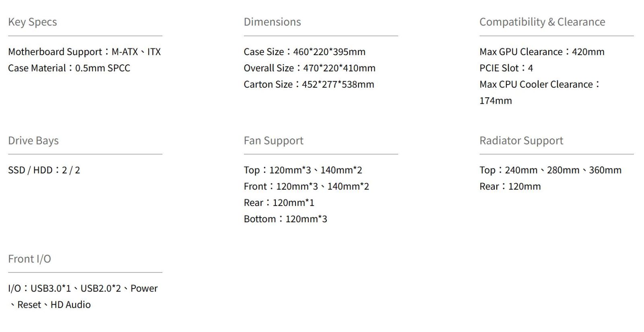Viewport: 644px width, 332px height.
Task: Click the Motherboard Support M-ATX line
Action: (84, 52)
